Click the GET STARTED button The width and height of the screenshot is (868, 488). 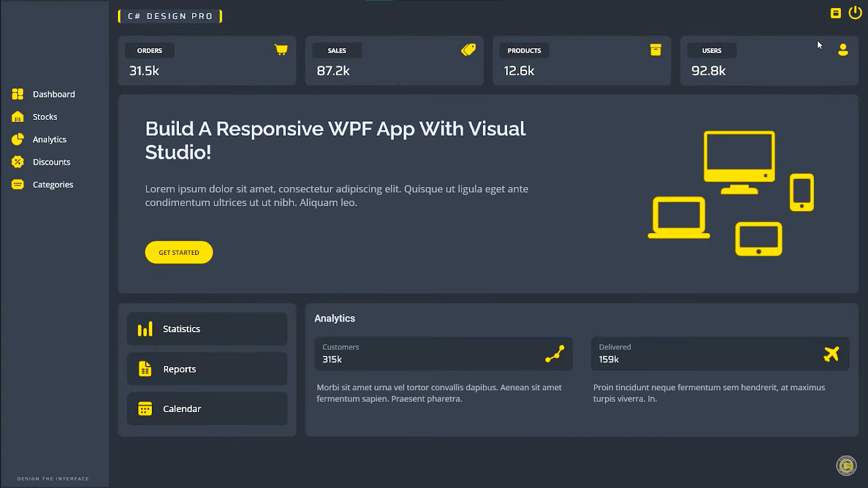[x=178, y=252]
